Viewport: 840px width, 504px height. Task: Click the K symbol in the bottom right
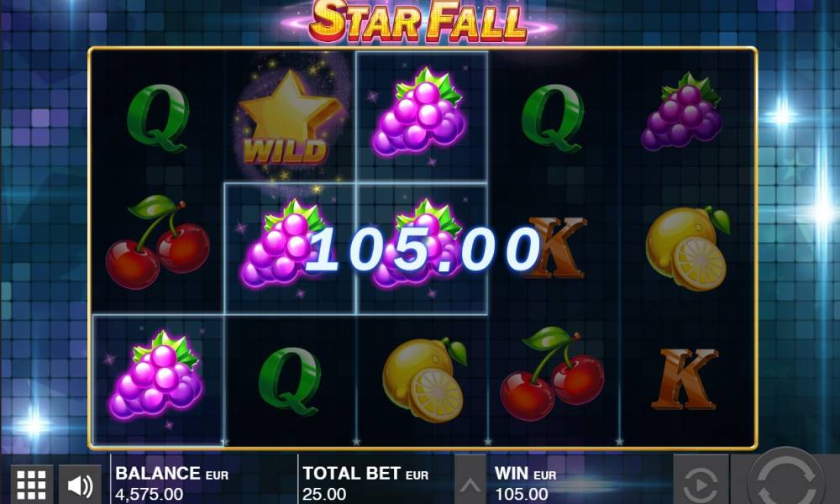tap(684, 378)
